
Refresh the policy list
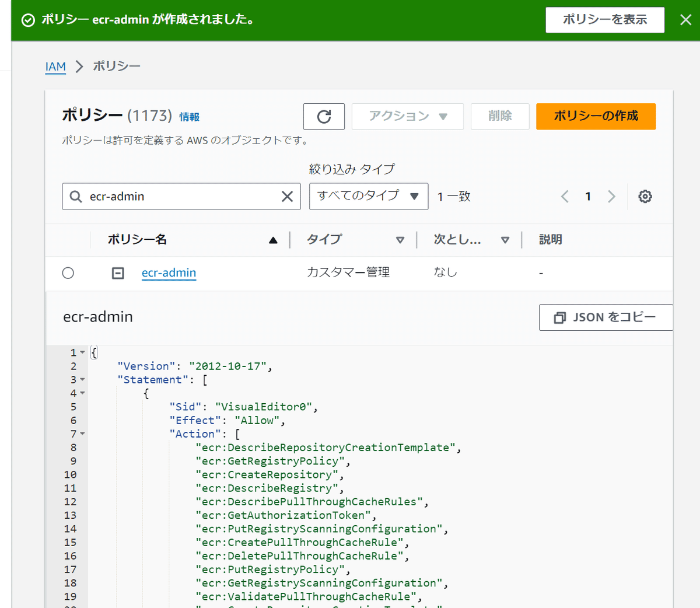tap(324, 116)
